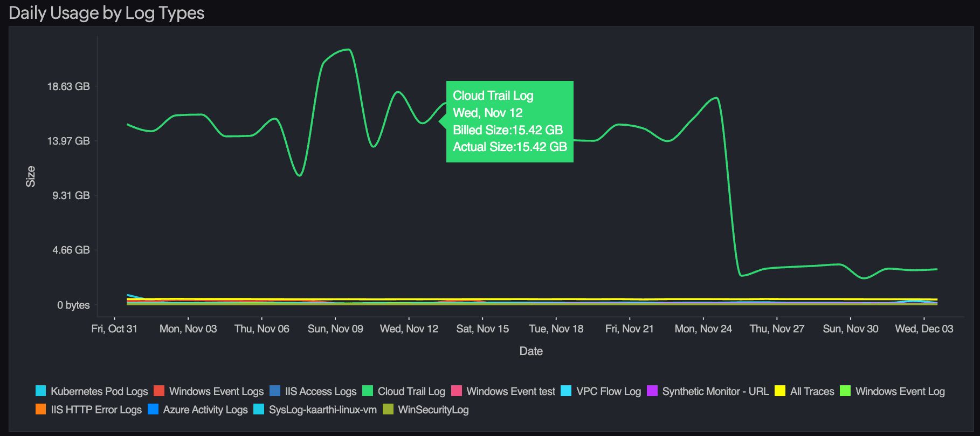The height and width of the screenshot is (436, 980).
Task: Toggle the Windows Event Logs legend label
Action: 216,391
